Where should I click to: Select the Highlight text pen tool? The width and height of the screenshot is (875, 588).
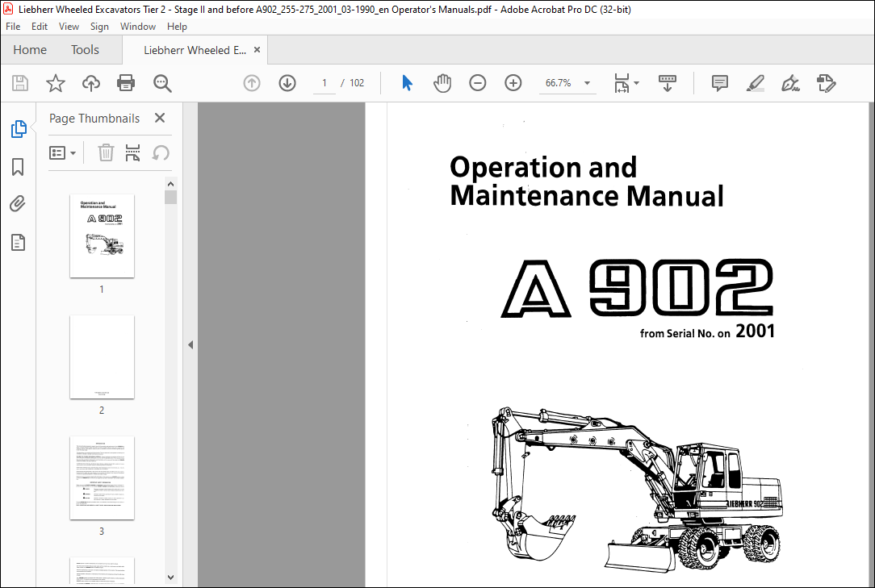click(755, 83)
